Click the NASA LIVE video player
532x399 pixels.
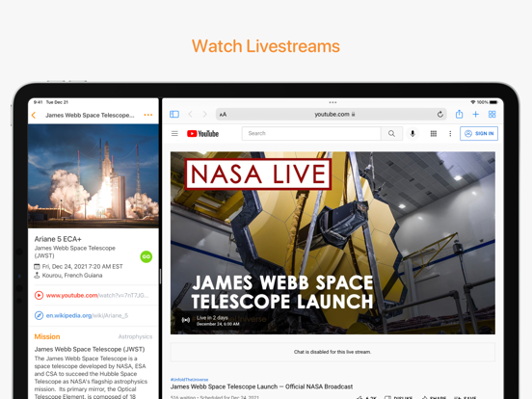coord(332,243)
